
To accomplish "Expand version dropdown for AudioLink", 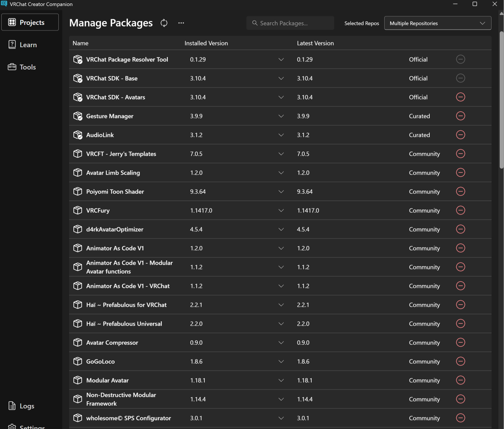I will point(281,135).
